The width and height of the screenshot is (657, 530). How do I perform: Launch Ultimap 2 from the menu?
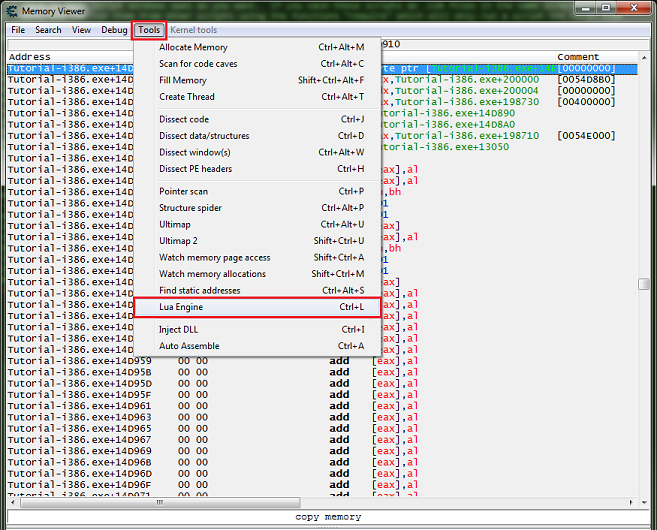[179, 241]
